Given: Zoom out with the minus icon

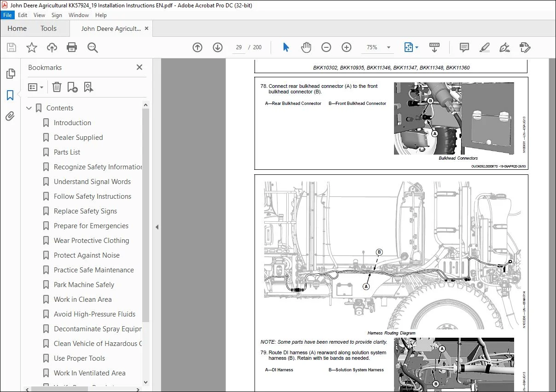Looking at the screenshot, I should pyautogui.click(x=326, y=47).
